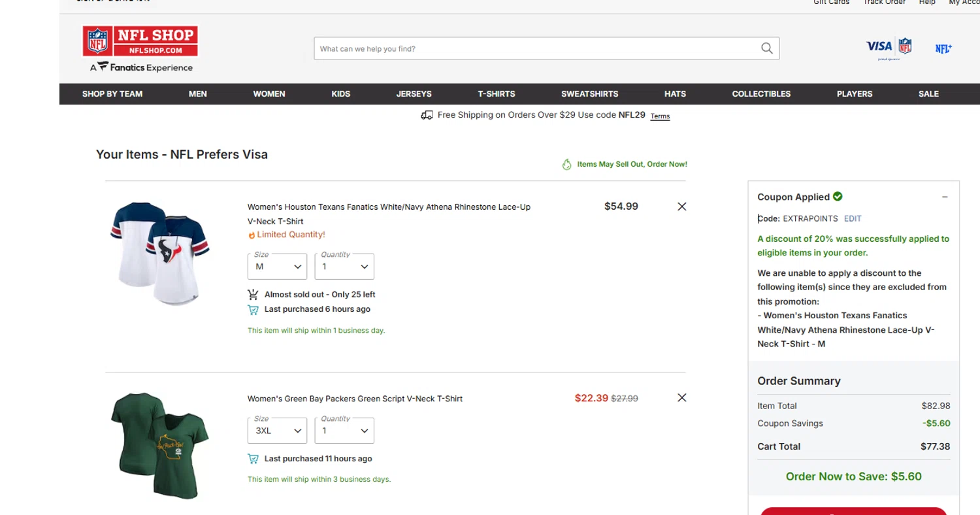
Task: Open the Players menu
Action: tap(855, 94)
